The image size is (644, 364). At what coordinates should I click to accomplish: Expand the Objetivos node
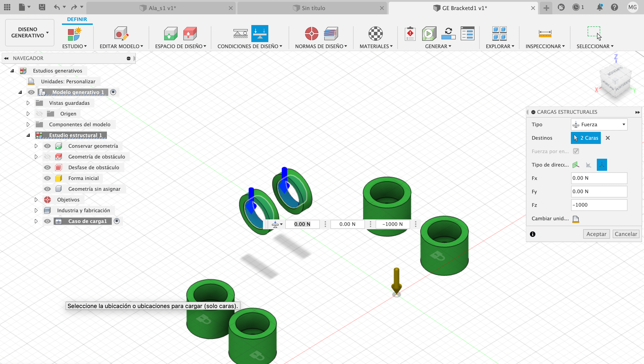click(36, 200)
